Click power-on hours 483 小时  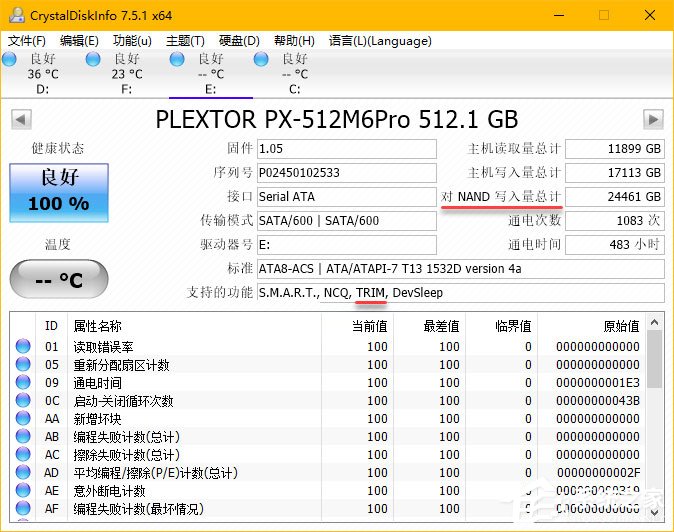pyautogui.click(x=615, y=245)
